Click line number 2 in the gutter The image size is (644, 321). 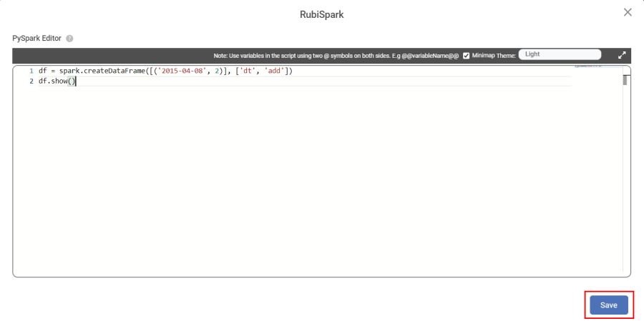[x=31, y=82]
